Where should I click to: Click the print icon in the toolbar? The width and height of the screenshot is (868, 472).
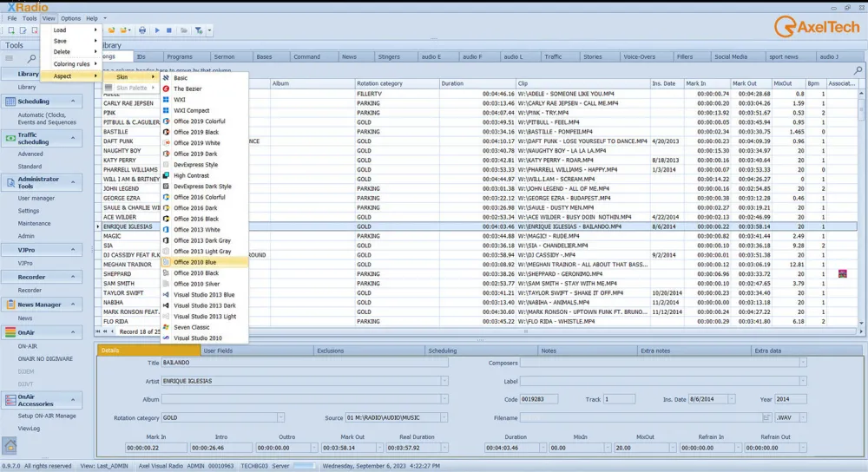point(143,30)
